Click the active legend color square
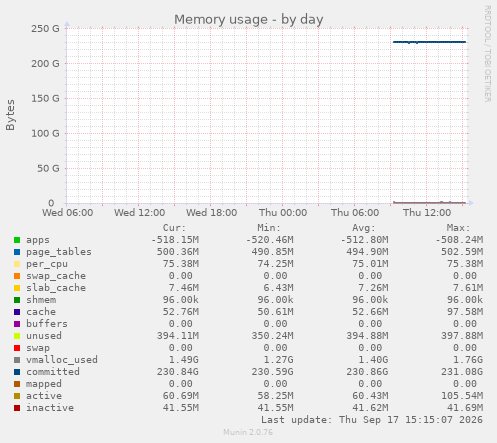The height and width of the screenshot is (443, 497). click(17, 396)
